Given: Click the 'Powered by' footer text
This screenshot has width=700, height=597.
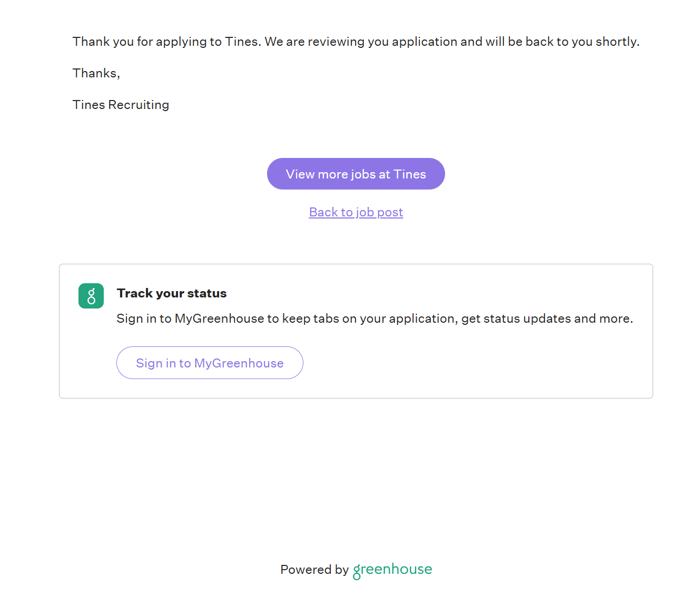Looking at the screenshot, I should click(314, 570).
